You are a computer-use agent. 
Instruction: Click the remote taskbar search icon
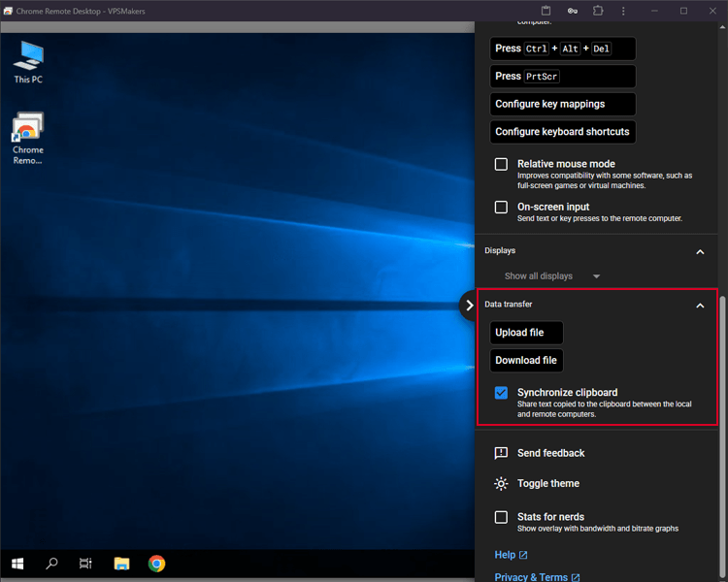click(51, 564)
